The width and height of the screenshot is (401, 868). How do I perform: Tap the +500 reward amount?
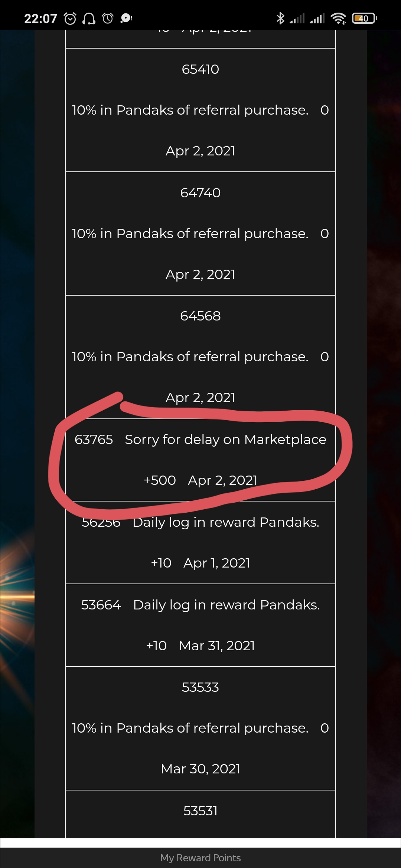[x=160, y=480]
